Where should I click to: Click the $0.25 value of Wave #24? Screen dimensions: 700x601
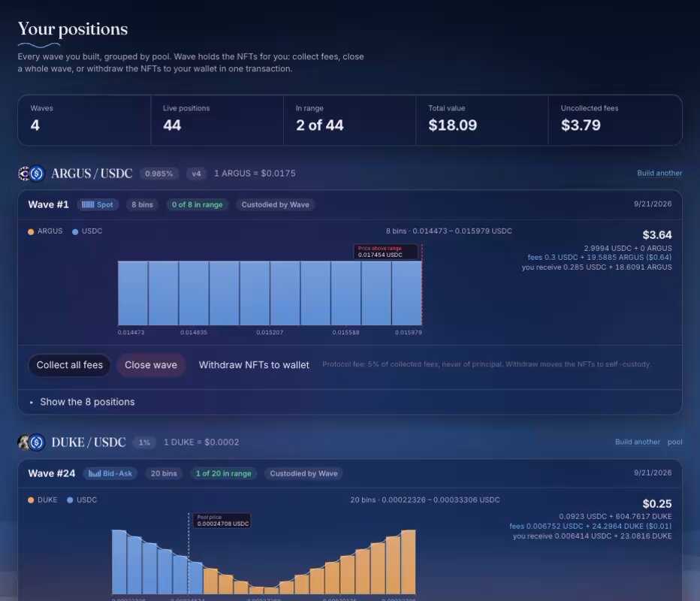pyautogui.click(x=657, y=503)
